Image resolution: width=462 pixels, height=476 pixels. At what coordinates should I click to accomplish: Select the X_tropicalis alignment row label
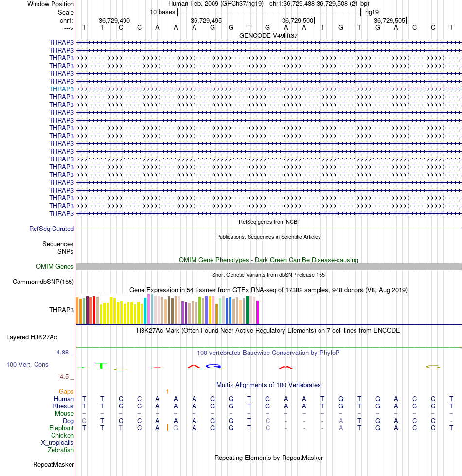[x=57, y=442]
